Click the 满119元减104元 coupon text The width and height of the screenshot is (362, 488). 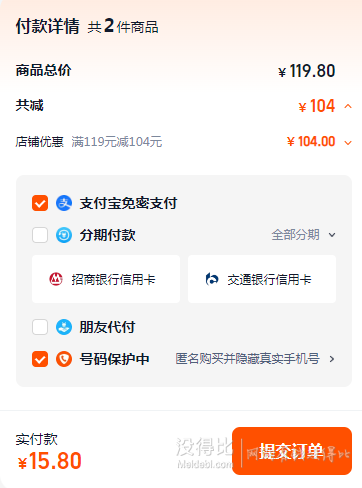(x=117, y=142)
